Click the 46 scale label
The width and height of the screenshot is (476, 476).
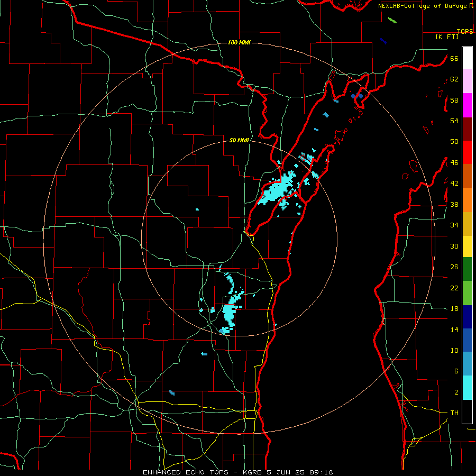tap(454, 163)
